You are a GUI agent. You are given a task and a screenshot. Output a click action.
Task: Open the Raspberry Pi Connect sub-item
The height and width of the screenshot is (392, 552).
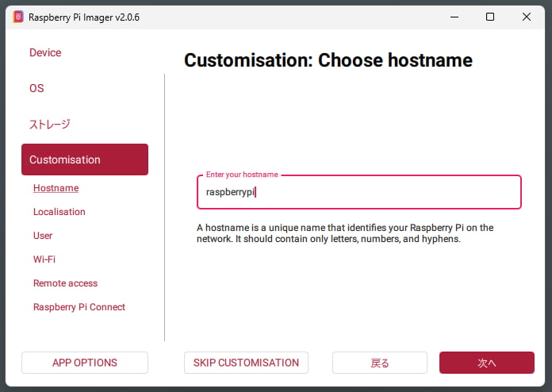[x=79, y=307]
